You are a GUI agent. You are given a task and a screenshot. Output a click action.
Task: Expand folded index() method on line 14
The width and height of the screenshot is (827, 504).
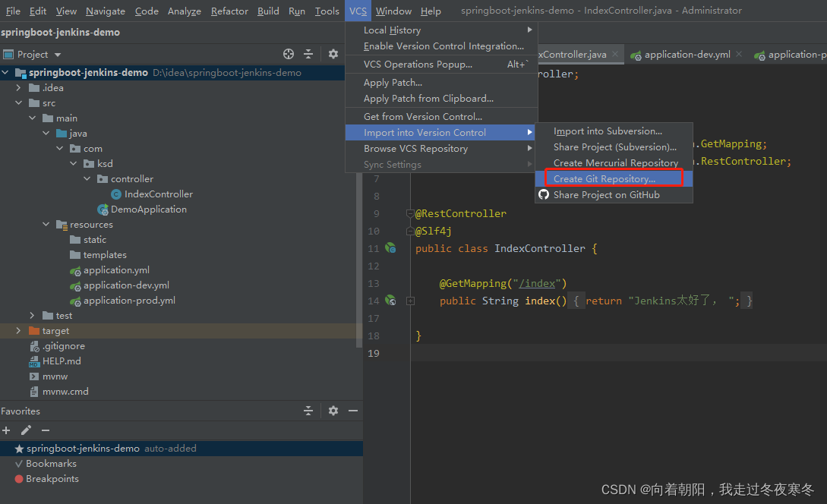410,301
